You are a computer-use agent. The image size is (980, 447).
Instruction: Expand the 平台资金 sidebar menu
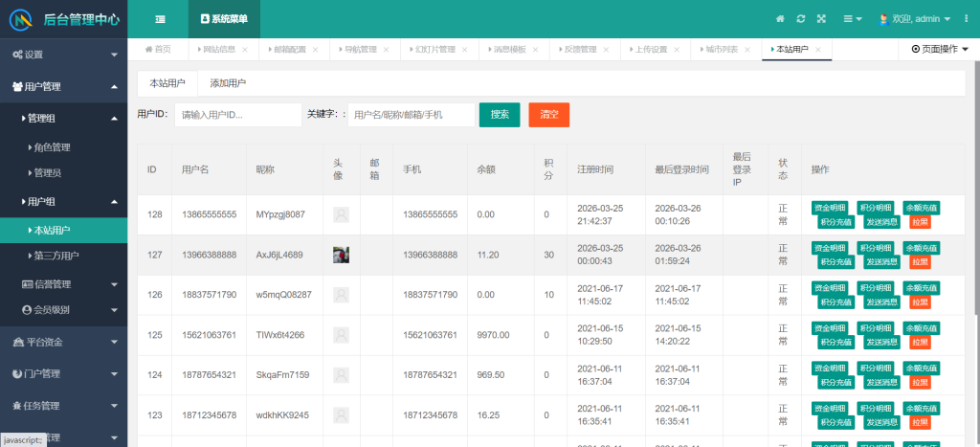point(63,342)
